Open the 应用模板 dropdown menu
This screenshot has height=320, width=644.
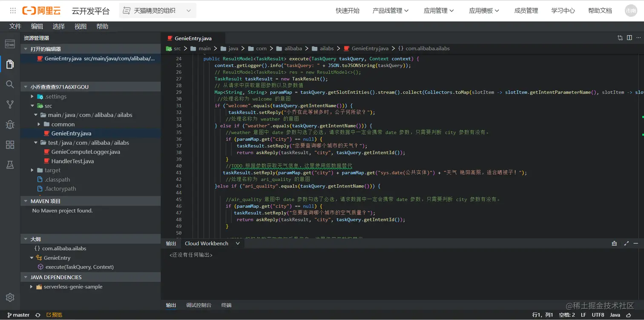point(484,11)
